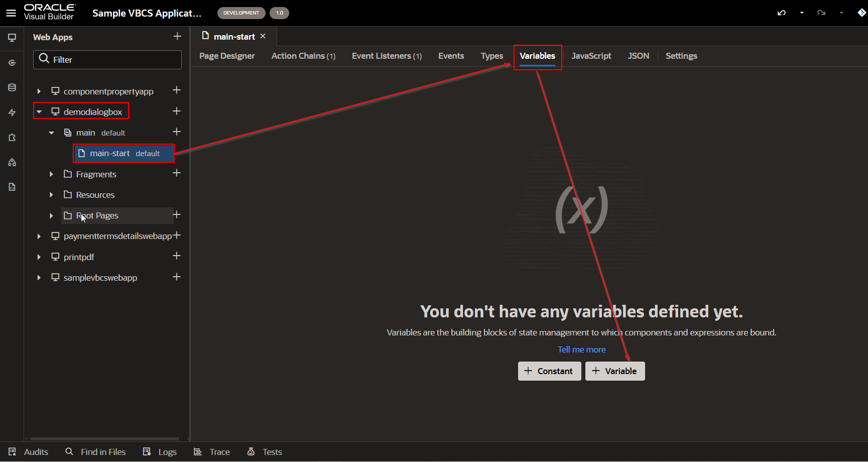
Task: Switch to the JSON tab
Action: point(638,56)
